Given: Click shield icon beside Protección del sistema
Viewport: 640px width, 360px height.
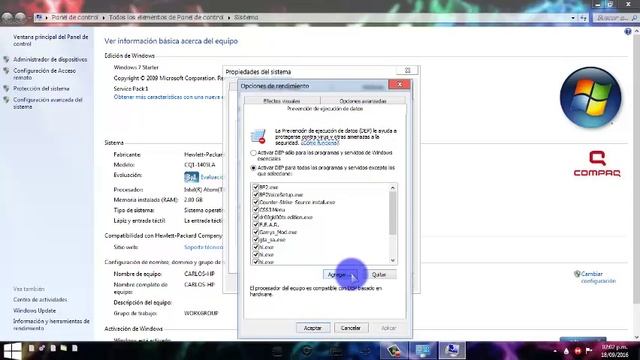Looking at the screenshot, I should click(6, 89).
